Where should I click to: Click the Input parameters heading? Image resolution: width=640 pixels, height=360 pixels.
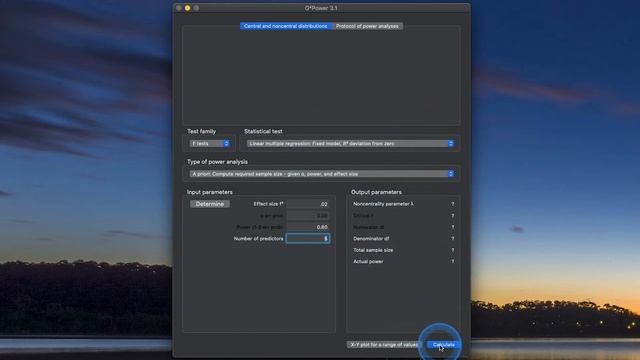(209, 192)
